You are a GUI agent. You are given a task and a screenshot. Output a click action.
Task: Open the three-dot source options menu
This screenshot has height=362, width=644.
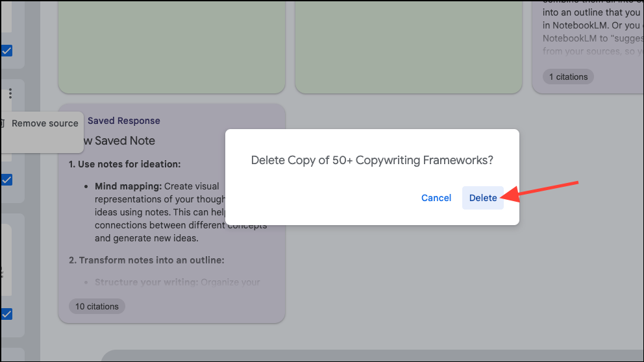pyautogui.click(x=10, y=93)
